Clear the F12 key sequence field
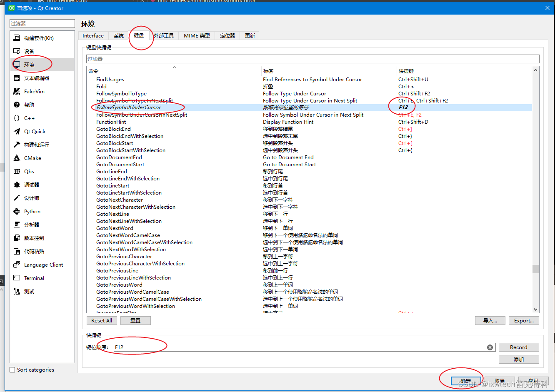 point(490,347)
